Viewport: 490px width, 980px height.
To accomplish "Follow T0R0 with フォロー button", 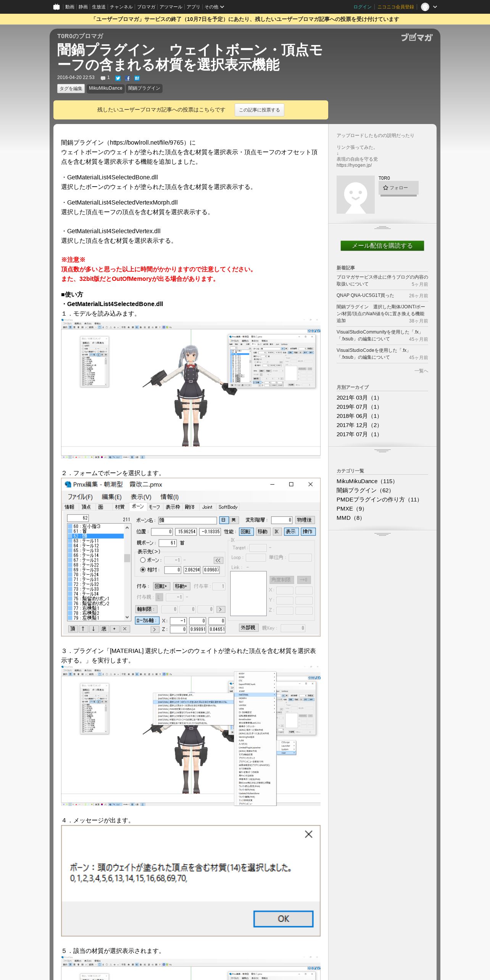I will (x=398, y=188).
